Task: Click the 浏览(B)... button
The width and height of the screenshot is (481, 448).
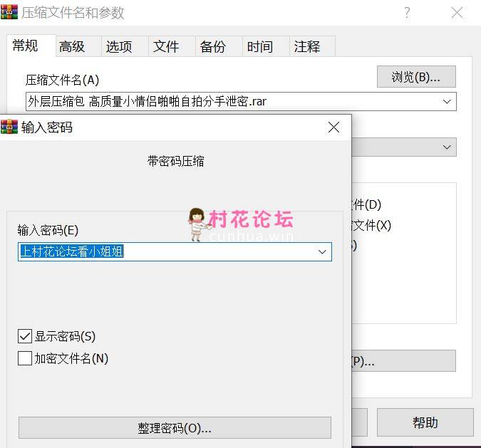Action: (x=415, y=77)
